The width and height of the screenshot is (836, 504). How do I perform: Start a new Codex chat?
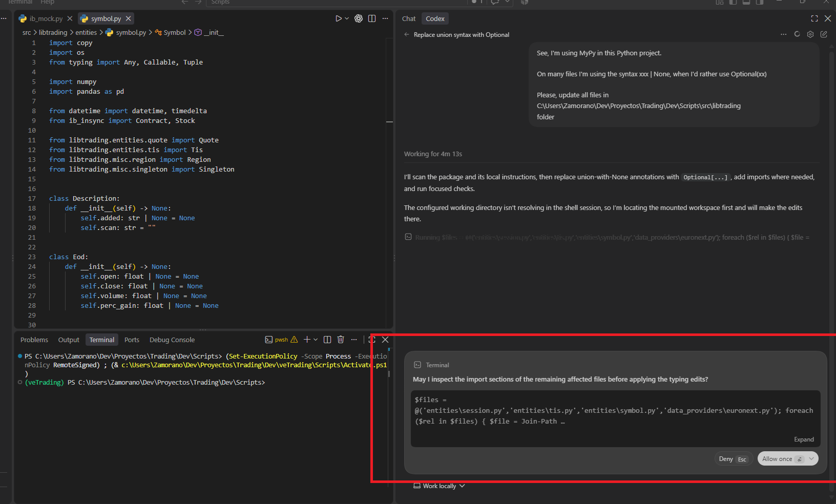coord(824,34)
